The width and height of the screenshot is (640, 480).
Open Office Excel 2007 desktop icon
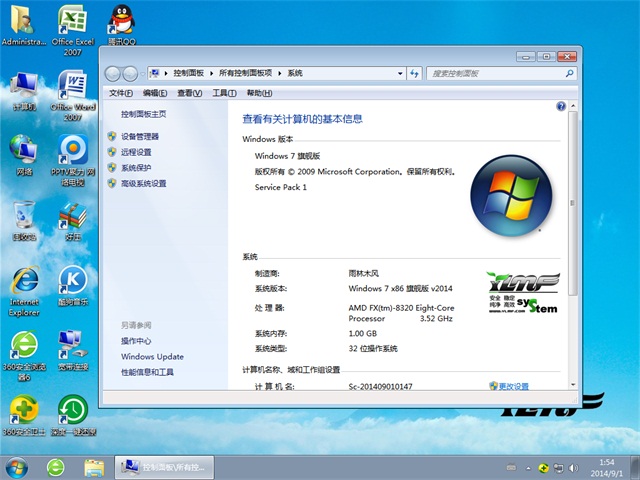tap(72, 24)
